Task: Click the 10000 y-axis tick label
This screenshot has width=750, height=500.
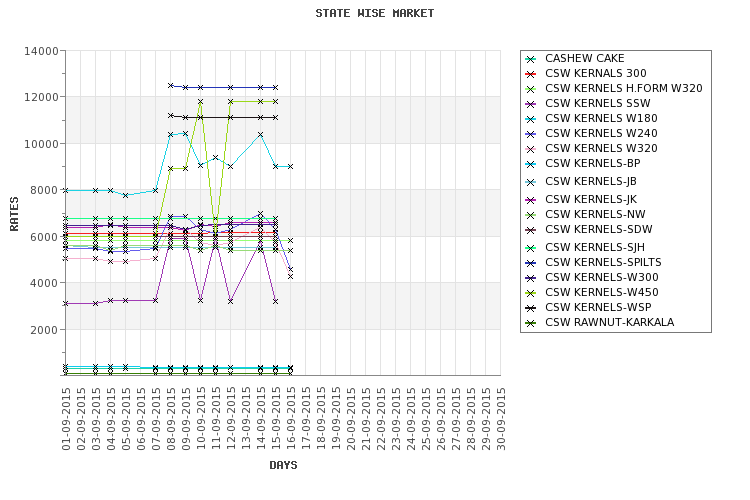Action: [x=41, y=144]
